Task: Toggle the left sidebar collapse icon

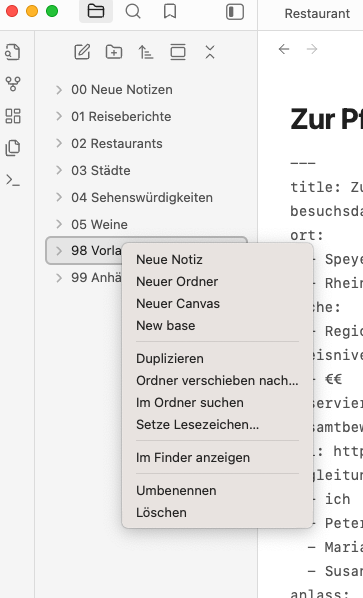Action: click(235, 11)
